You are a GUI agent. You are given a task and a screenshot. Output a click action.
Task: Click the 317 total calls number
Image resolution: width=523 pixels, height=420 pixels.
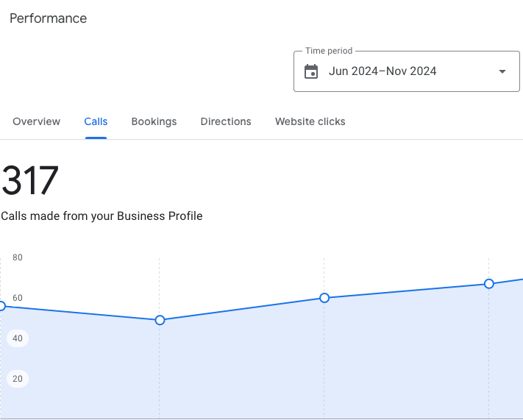pyautogui.click(x=30, y=181)
